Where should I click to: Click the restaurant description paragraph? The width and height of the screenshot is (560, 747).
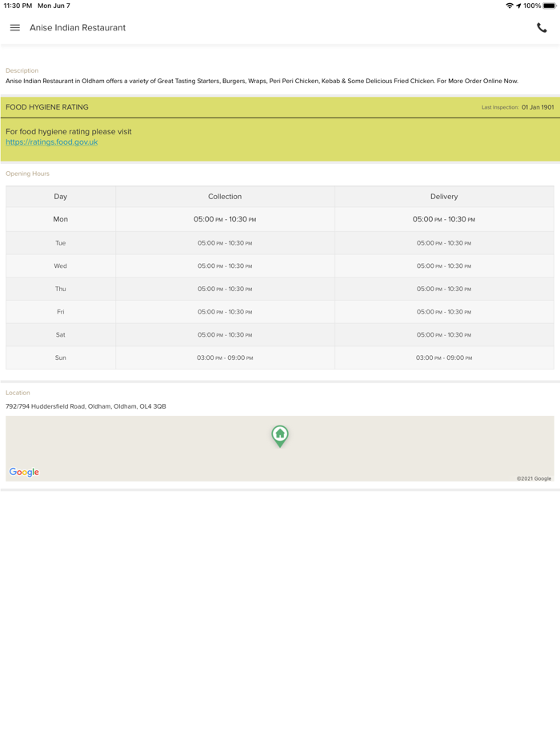pyautogui.click(x=262, y=81)
